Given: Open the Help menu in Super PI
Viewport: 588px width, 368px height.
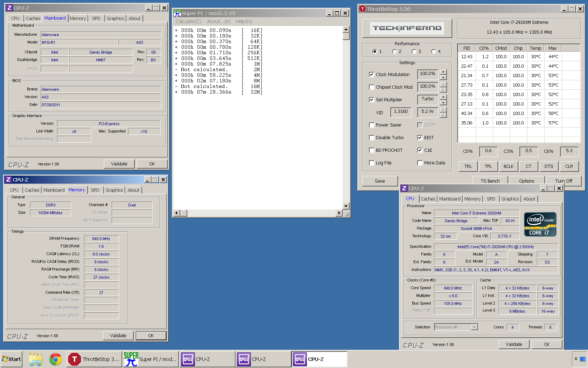Looking at the screenshot, I should coord(244,21).
